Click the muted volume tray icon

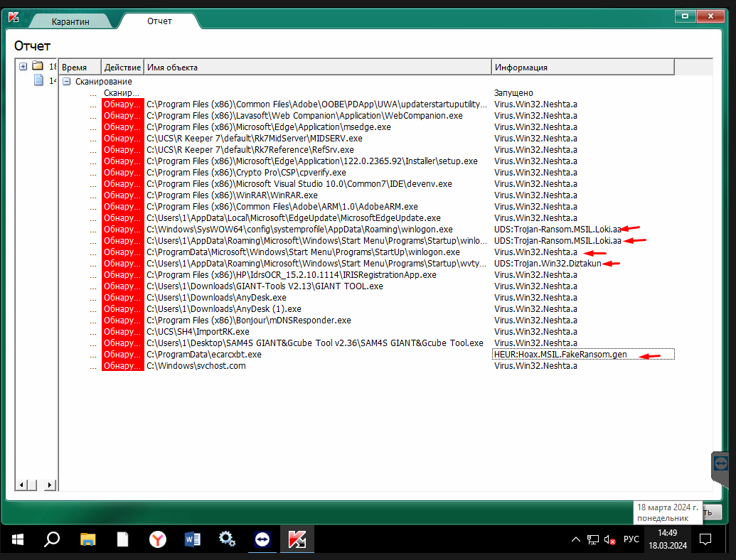pos(609,539)
